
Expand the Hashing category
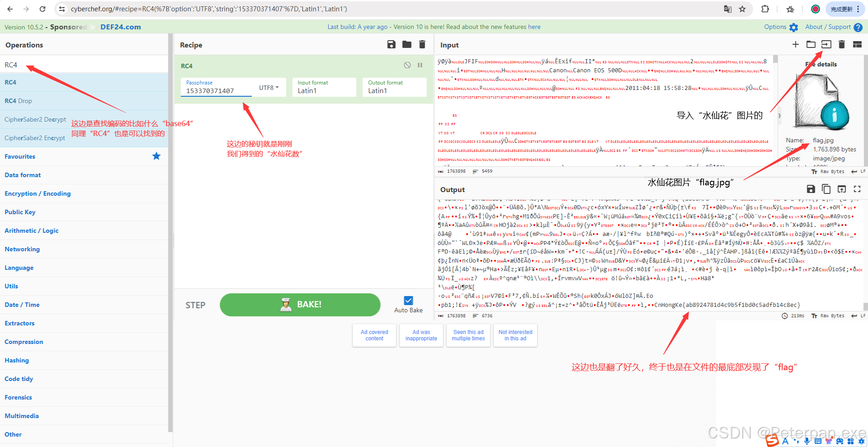point(84,360)
